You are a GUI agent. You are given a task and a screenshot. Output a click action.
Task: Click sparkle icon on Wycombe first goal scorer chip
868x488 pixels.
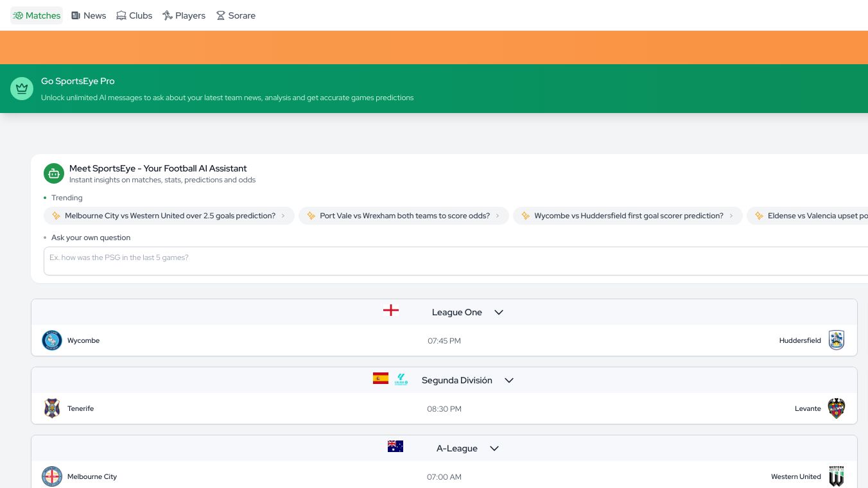click(x=526, y=216)
